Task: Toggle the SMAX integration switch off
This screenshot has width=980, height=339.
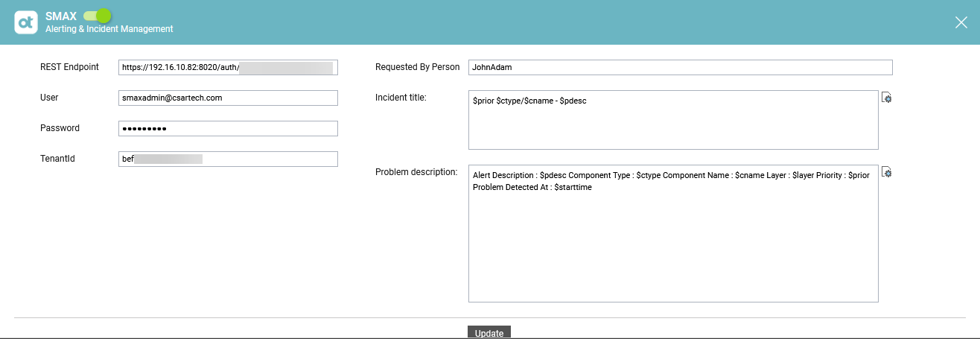Action: click(97, 16)
